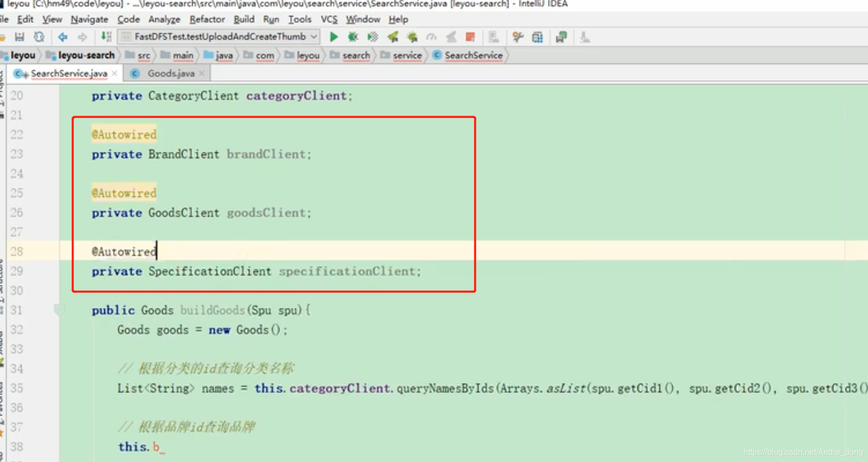This screenshot has width=868, height=462.
Task: Open the View menu
Action: [52, 20]
